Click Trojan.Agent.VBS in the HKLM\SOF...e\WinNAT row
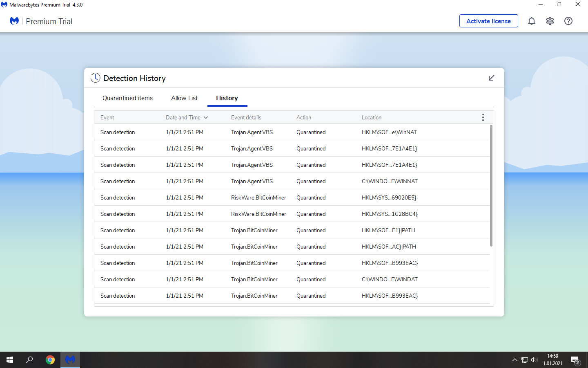 tap(252, 132)
